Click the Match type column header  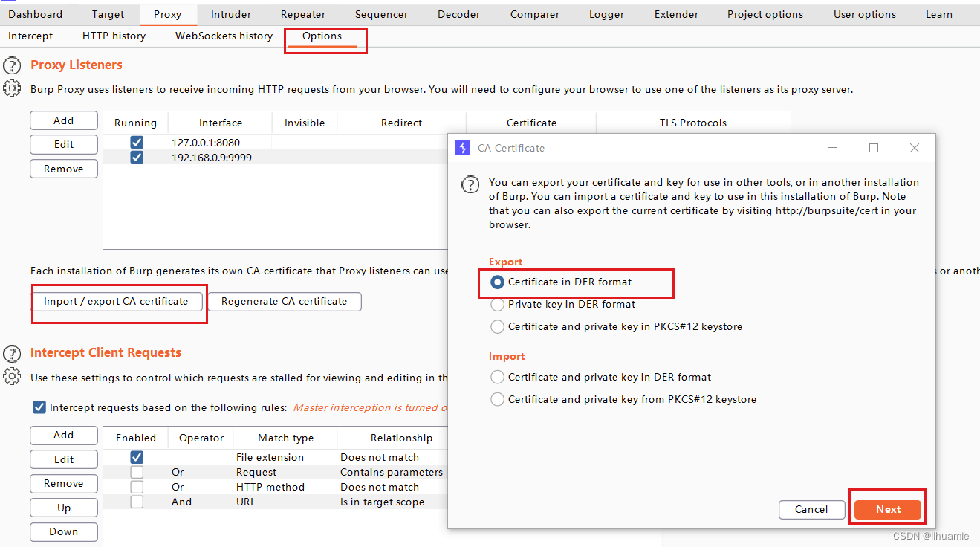pyautogui.click(x=285, y=438)
